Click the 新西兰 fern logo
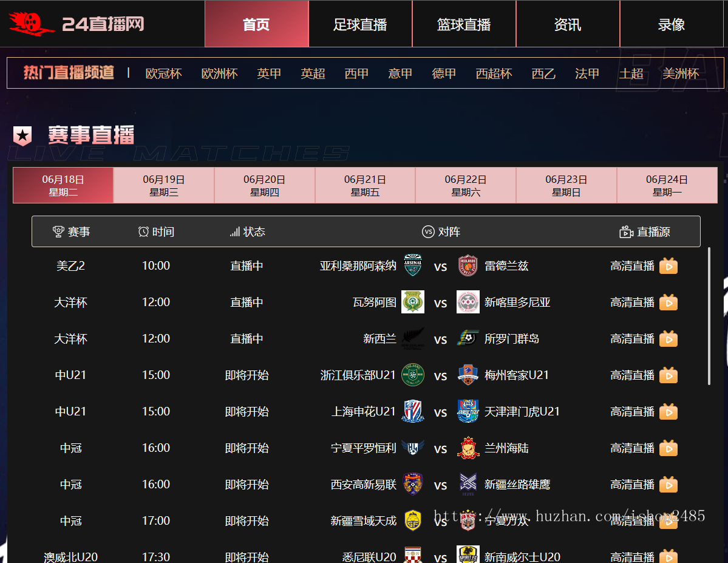 click(413, 338)
